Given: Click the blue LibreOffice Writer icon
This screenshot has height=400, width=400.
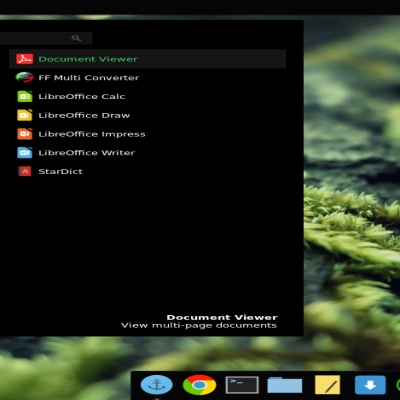Looking at the screenshot, I should 25,152.
